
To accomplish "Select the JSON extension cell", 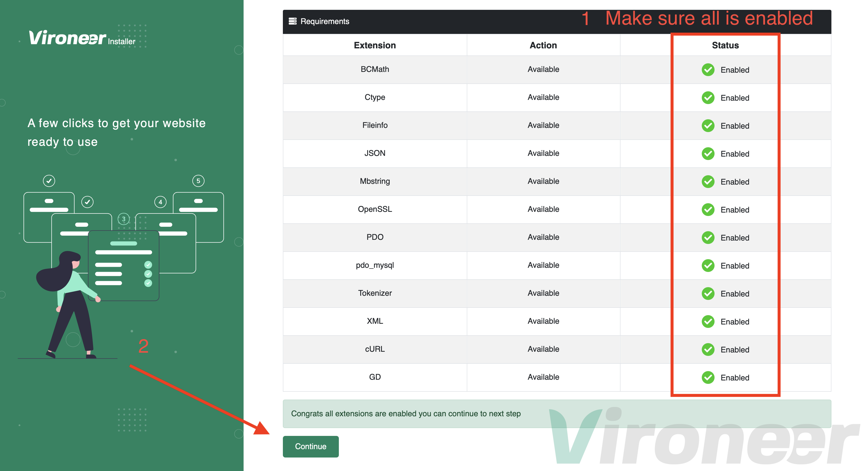I will tap(375, 153).
